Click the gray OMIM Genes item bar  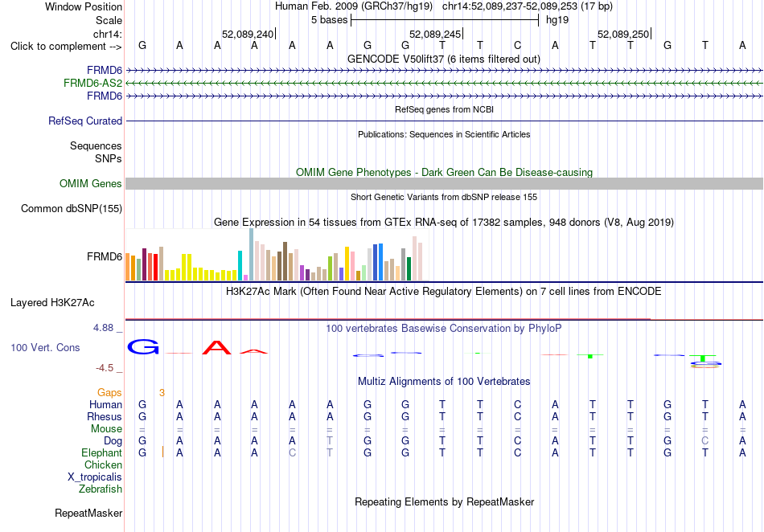[444, 183]
